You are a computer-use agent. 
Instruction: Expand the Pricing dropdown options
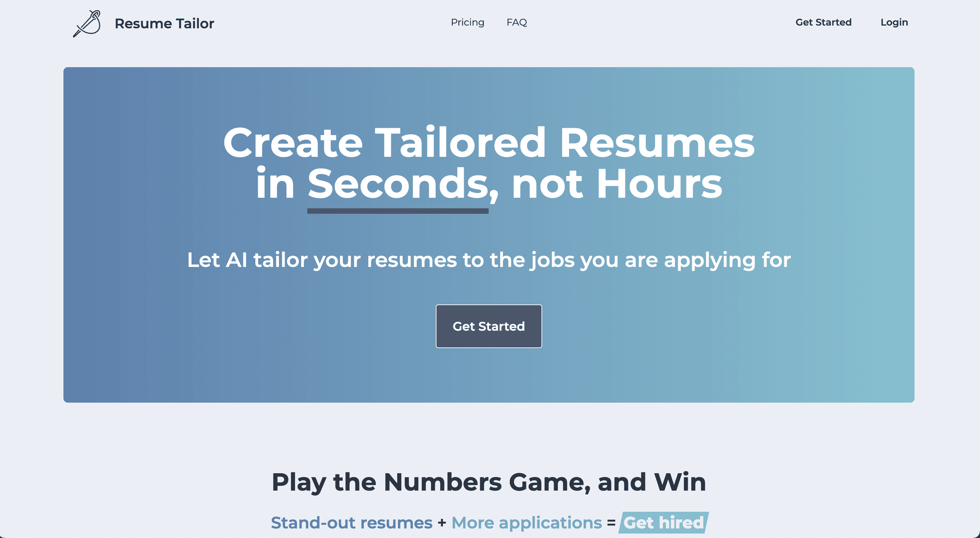point(467,22)
